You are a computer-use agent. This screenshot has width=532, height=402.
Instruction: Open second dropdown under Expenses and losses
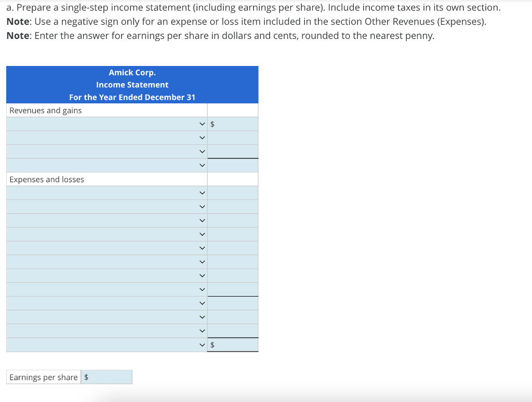107,207
